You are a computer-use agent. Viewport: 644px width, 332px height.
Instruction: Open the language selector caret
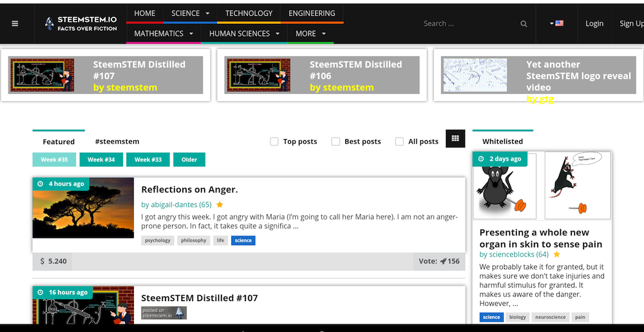[x=552, y=24]
